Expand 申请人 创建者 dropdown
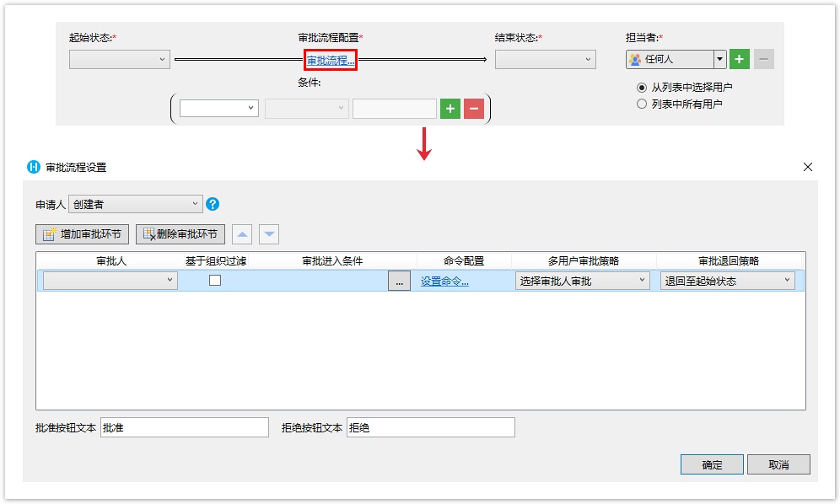840x504 pixels. click(x=136, y=204)
